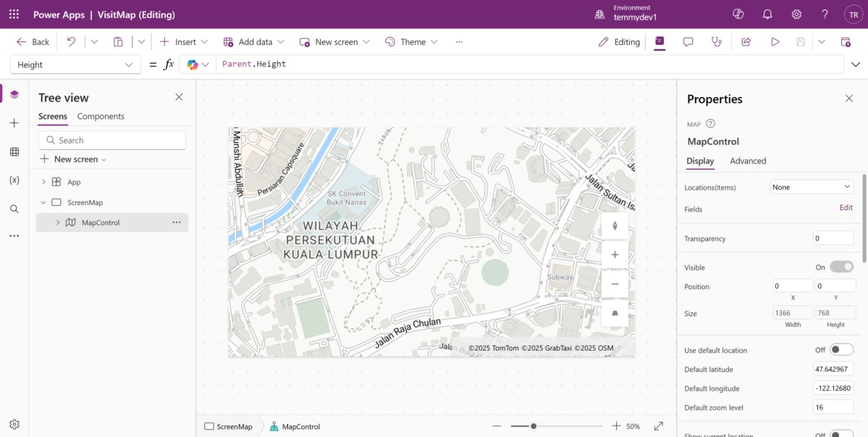Open the Data panel from left sidebar
Viewport: 868px width, 437px height.
click(x=13, y=151)
